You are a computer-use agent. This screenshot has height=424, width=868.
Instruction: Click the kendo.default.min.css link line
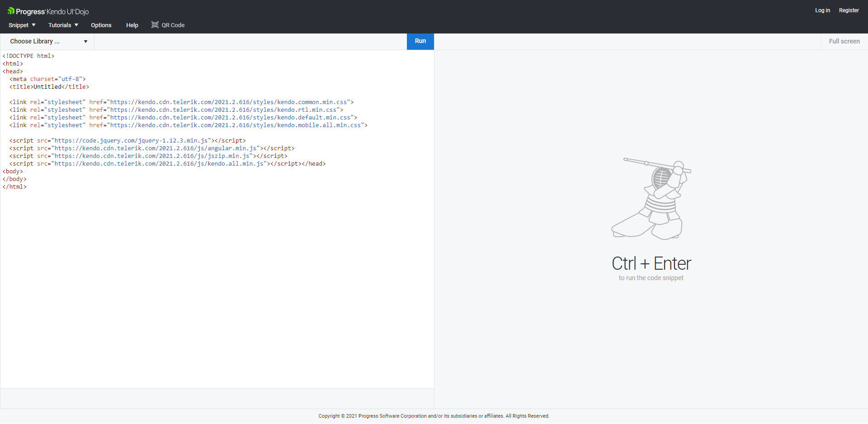click(x=183, y=118)
